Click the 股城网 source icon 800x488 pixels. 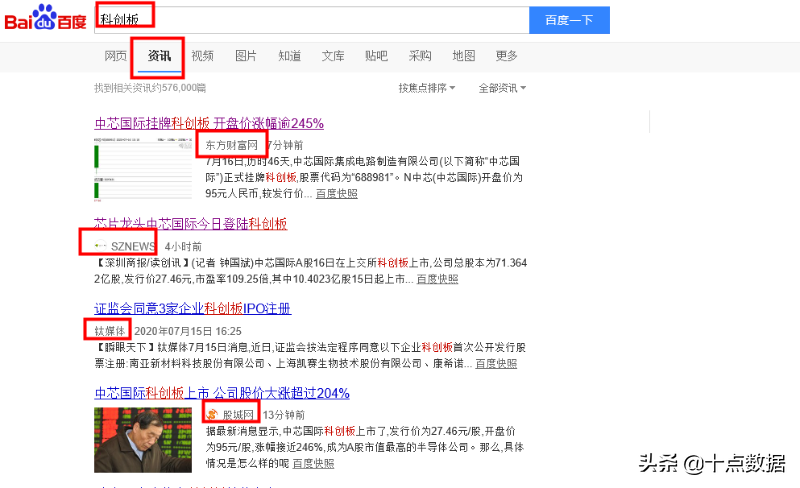[212, 414]
